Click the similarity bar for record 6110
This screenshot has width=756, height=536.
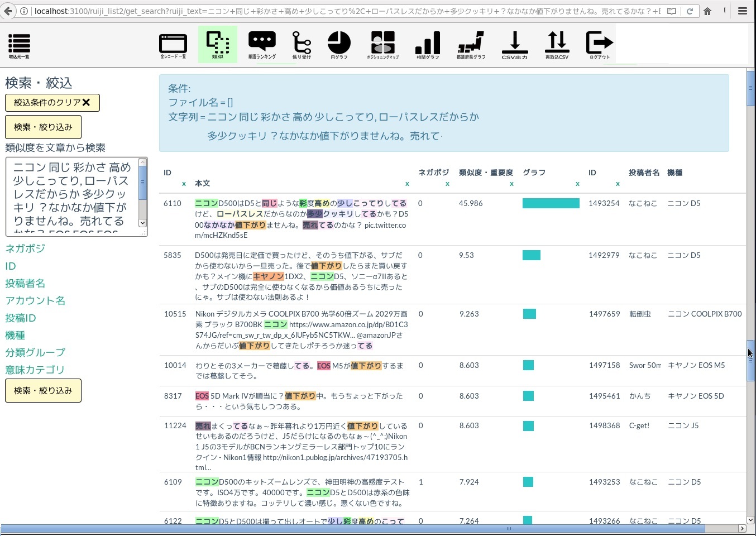coord(551,204)
